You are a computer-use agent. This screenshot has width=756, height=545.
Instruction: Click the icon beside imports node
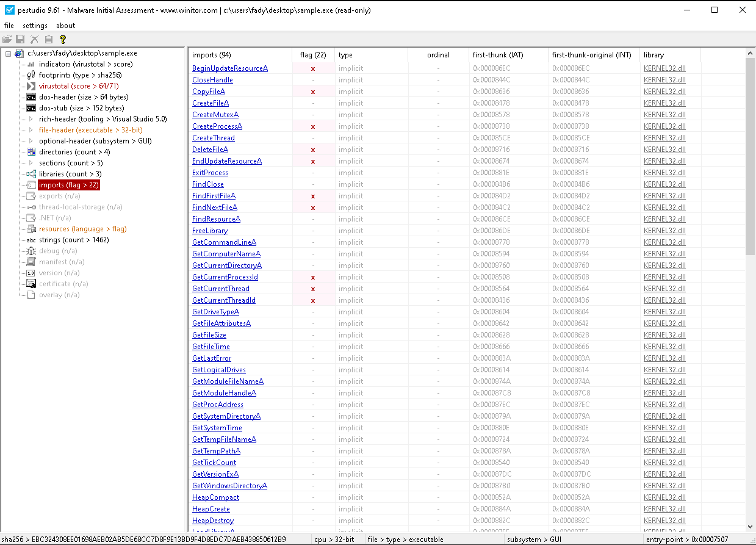(x=31, y=185)
